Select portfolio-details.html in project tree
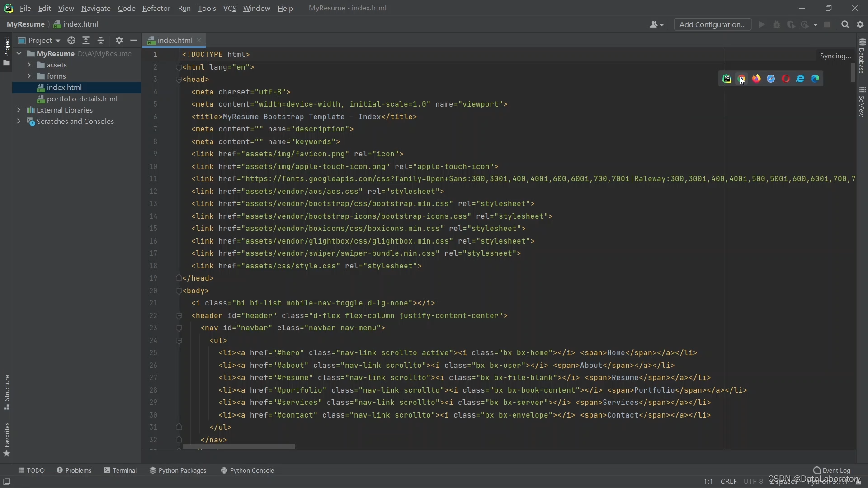The width and height of the screenshot is (868, 488). [77, 99]
